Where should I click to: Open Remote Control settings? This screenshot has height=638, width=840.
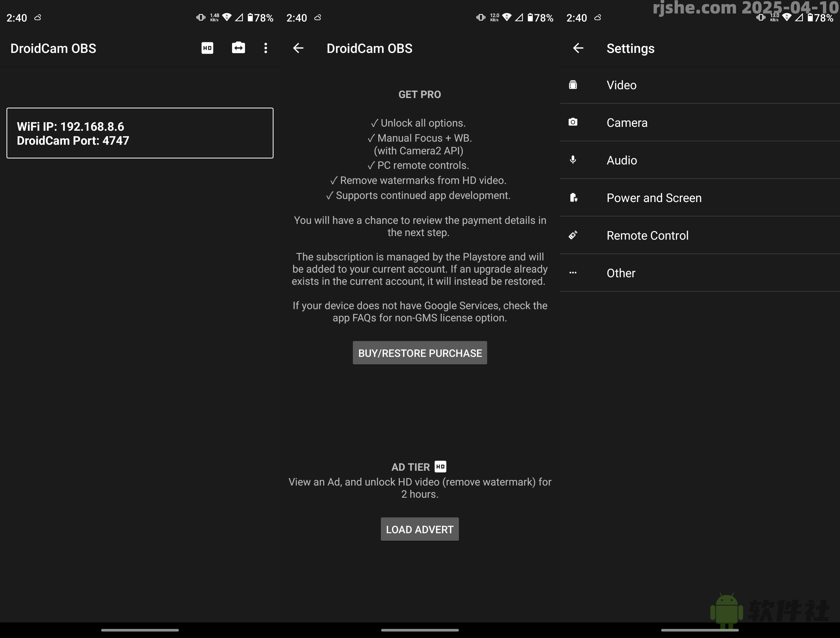pos(647,235)
